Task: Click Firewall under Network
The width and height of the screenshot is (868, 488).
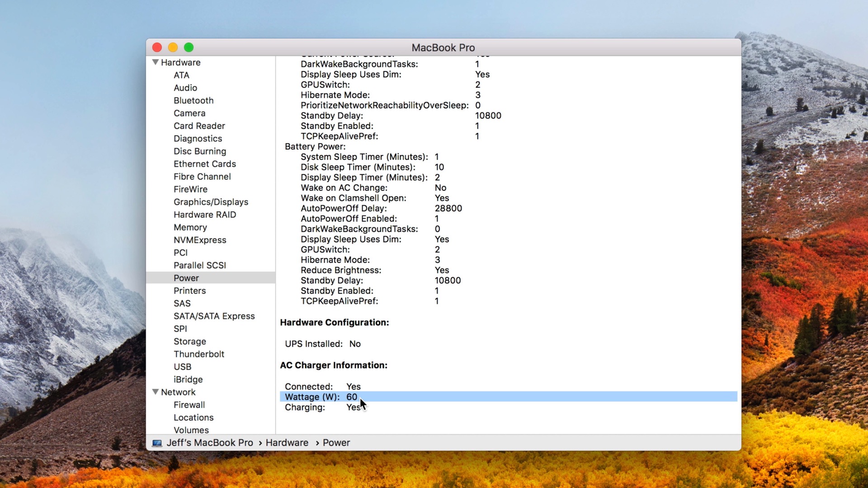Action: pos(189,405)
